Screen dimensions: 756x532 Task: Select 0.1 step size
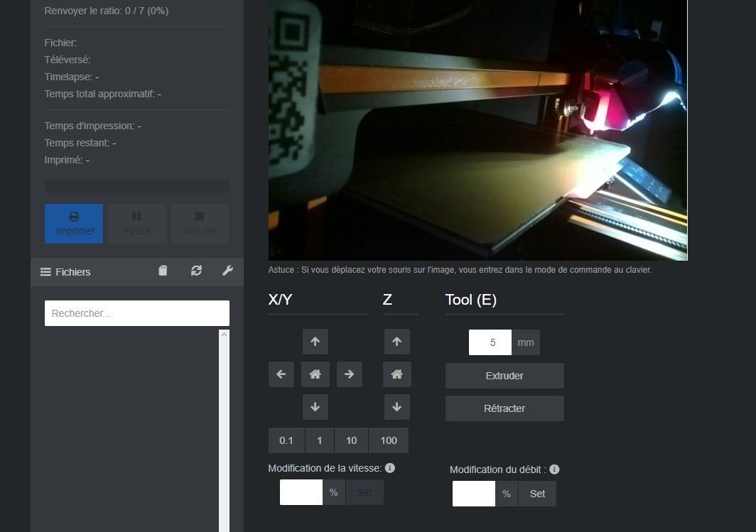(x=286, y=440)
